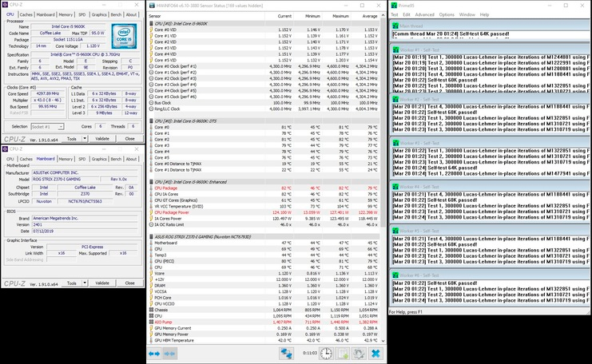Open HWiNFO network remote monitoring icon
Viewport: 592px width, 364px height.
(287, 354)
